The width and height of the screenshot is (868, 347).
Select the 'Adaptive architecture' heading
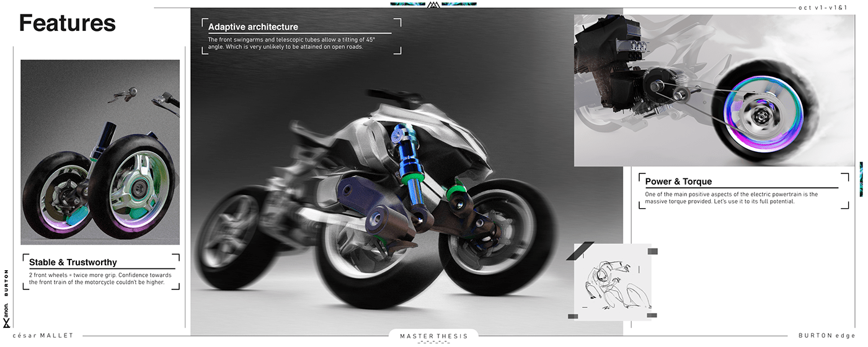(x=253, y=27)
